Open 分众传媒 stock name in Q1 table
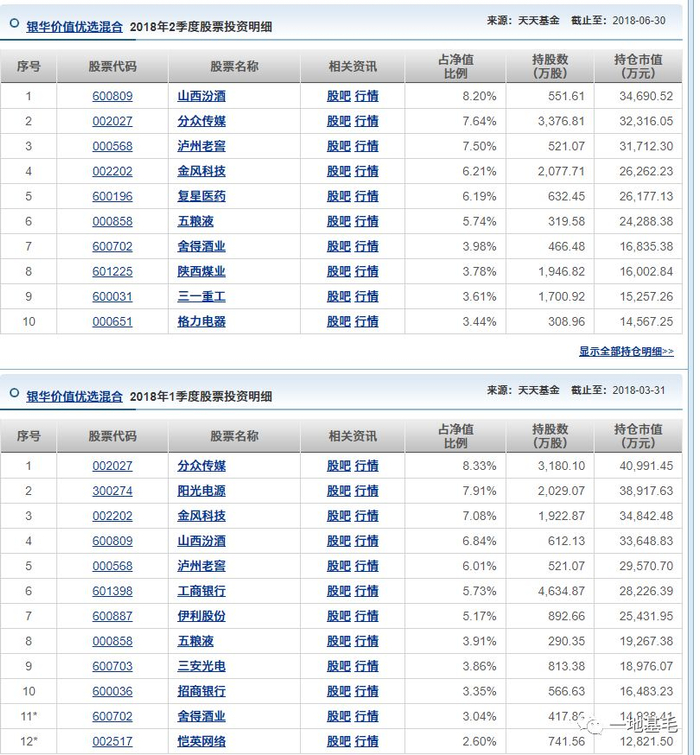Screen dimensions: 700x755 [201, 466]
